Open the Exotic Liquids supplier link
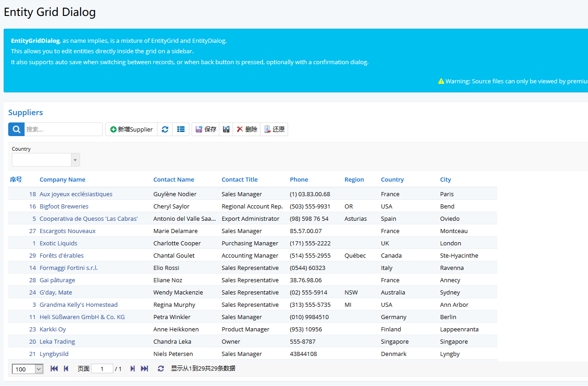The width and height of the screenshot is (588, 386). click(x=58, y=243)
